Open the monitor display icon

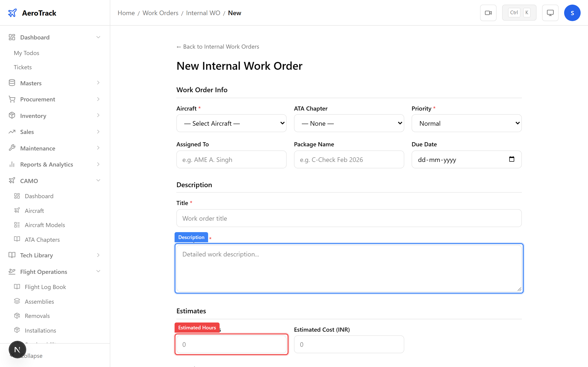550,13
